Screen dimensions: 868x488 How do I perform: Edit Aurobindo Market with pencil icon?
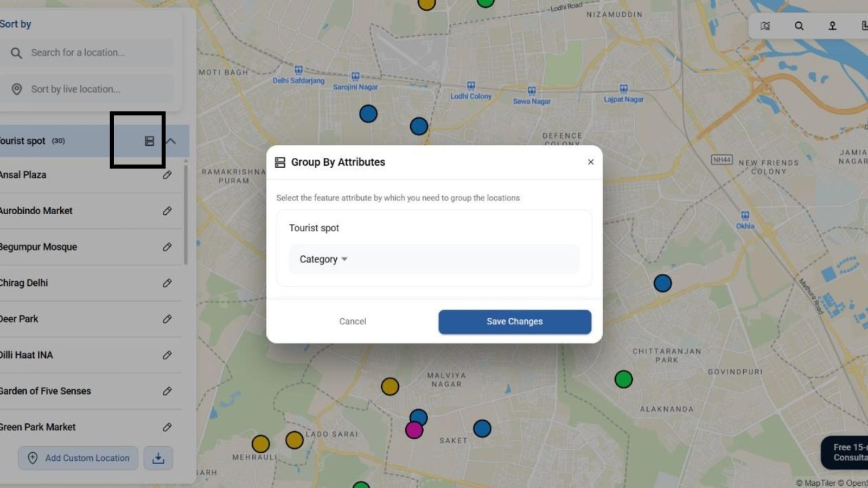coord(167,211)
